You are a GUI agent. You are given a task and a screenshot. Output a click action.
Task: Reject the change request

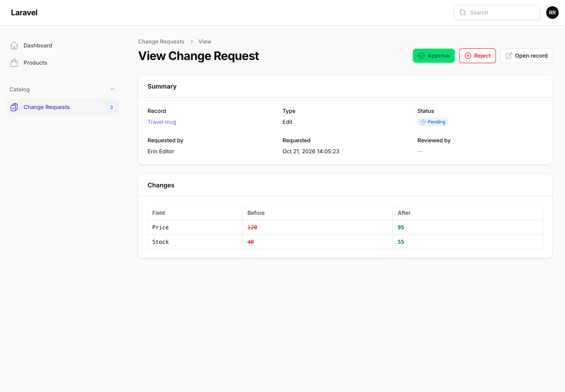(x=478, y=56)
